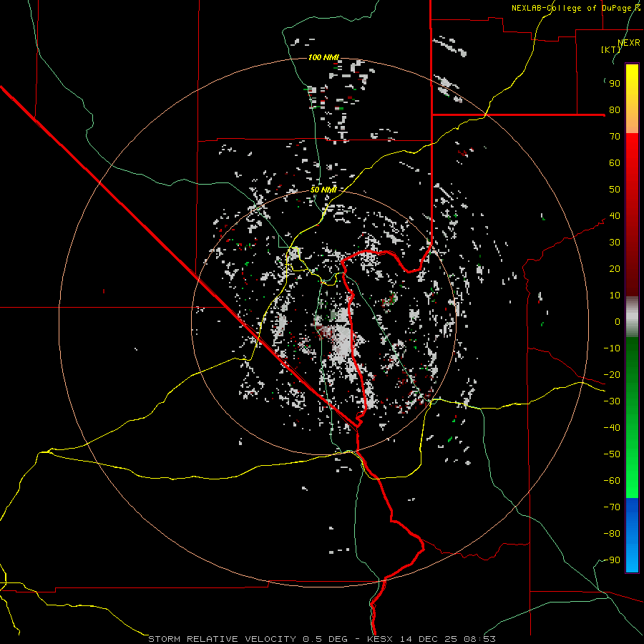The width and height of the screenshot is (644, 644).
Task: Click the 50 value on the velocity scale
Action: point(615,190)
